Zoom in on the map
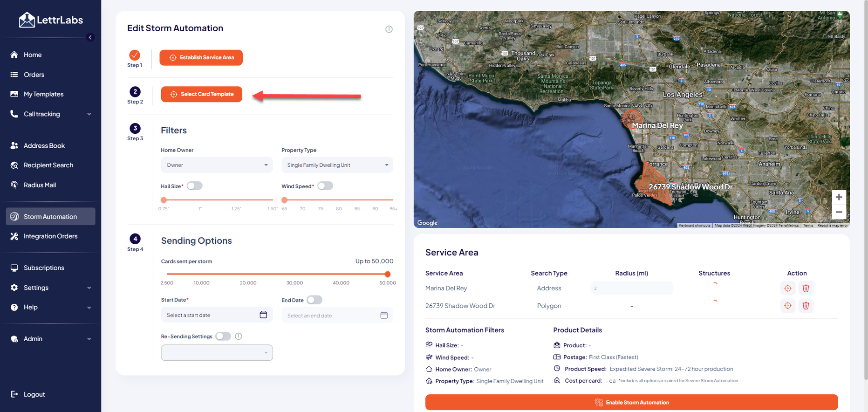Viewport: 868px width, 412px height. click(839, 197)
